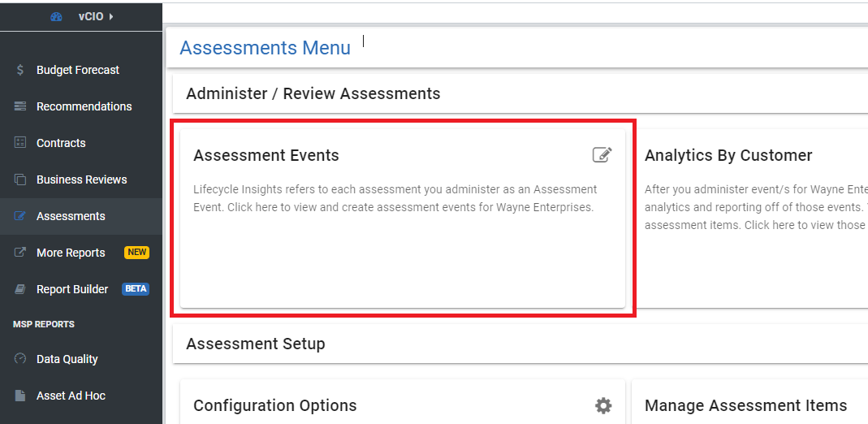
Task: Click the Data Quality gauge icon
Action: coord(20,359)
